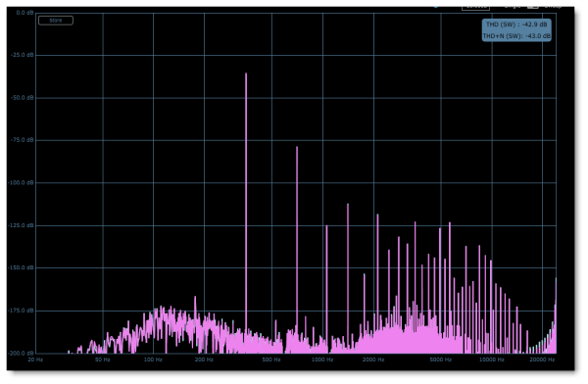The width and height of the screenshot is (588, 384).
Task: Click the -175.0 dB axis label
Action: pos(21,311)
